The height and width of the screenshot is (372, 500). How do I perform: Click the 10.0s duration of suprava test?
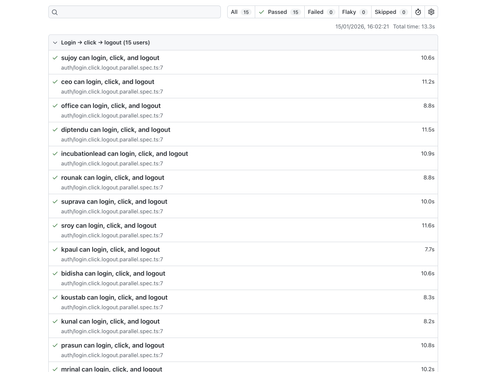click(428, 202)
